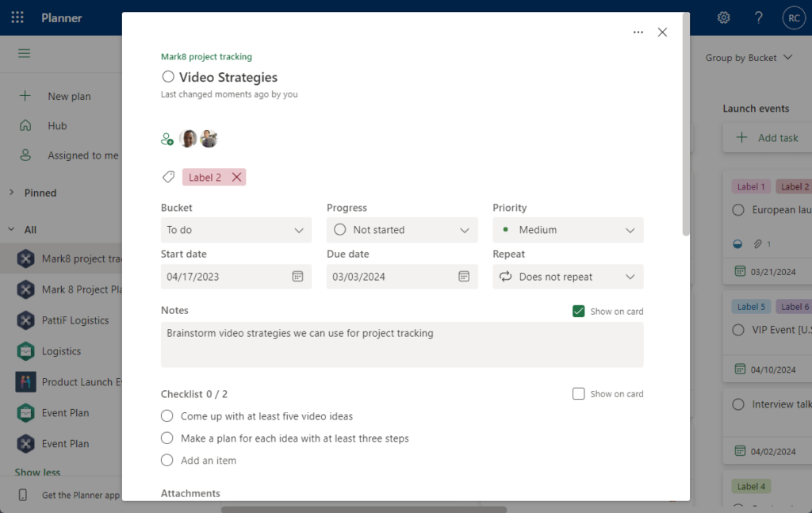
Task: Click the help question mark icon
Action: coord(759,17)
